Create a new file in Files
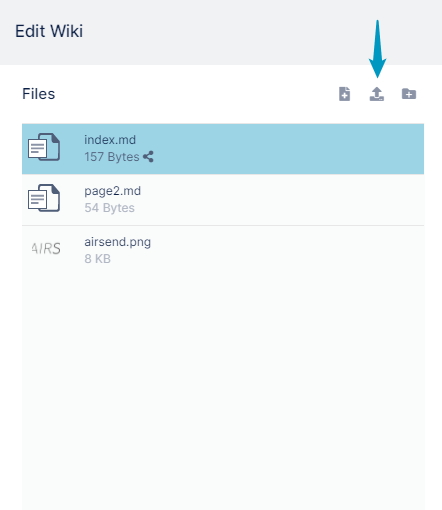This screenshot has width=442, height=510. pyautogui.click(x=344, y=94)
